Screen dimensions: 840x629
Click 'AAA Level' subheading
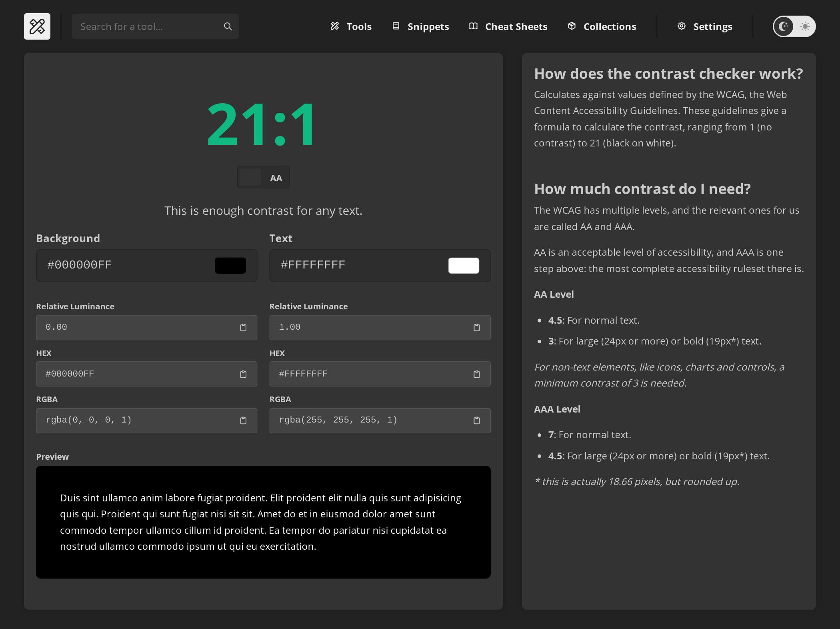click(557, 409)
